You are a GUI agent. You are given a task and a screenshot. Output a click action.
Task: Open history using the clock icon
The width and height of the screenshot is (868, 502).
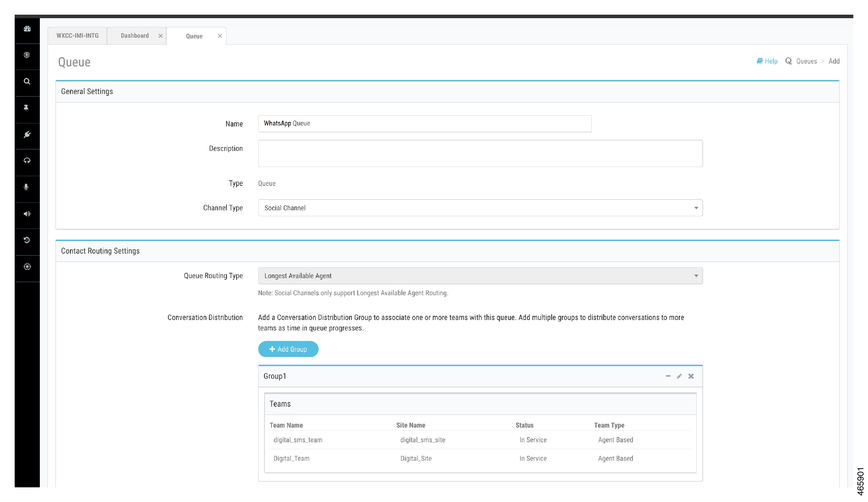tap(27, 240)
